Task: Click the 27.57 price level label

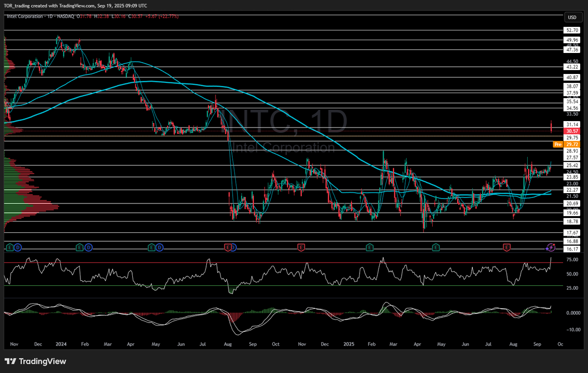Action: tap(572, 158)
